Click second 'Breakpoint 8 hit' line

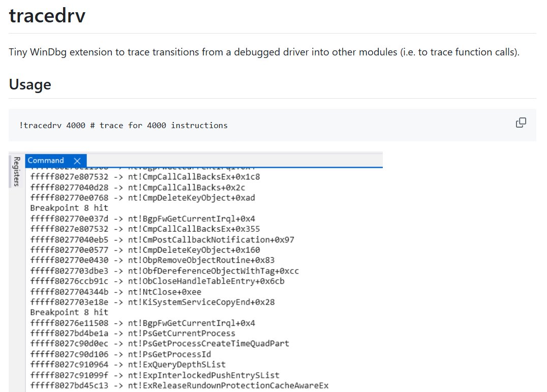69,312
